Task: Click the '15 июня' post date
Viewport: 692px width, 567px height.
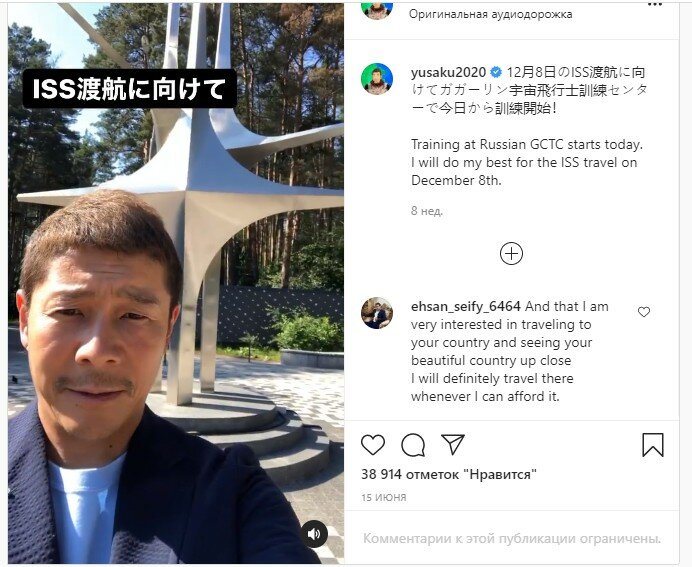Action: click(x=384, y=497)
